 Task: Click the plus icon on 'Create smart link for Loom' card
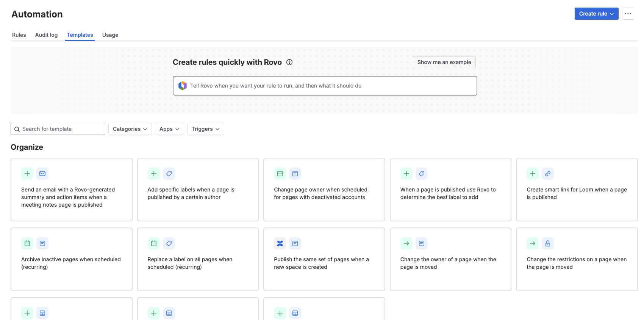point(533,174)
